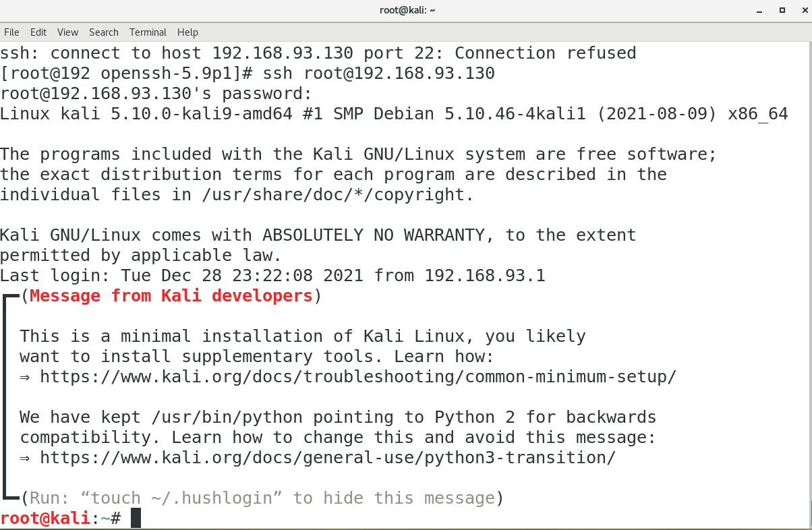
Task: Click the root@kali: ~ title bar
Action: pyautogui.click(x=406, y=10)
